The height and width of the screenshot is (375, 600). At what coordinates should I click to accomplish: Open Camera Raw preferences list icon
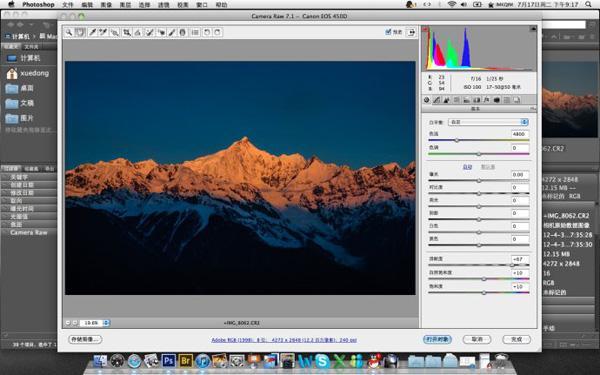point(195,33)
